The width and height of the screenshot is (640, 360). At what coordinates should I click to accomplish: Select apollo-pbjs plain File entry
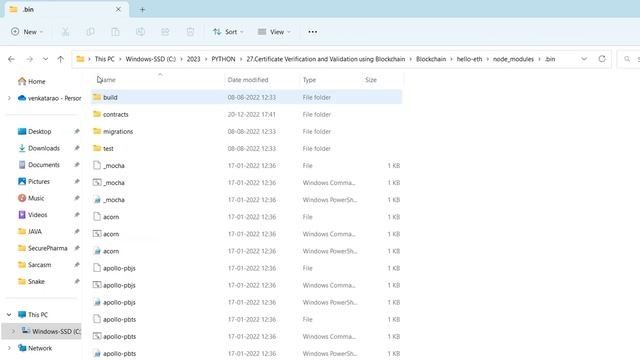[247, 268]
